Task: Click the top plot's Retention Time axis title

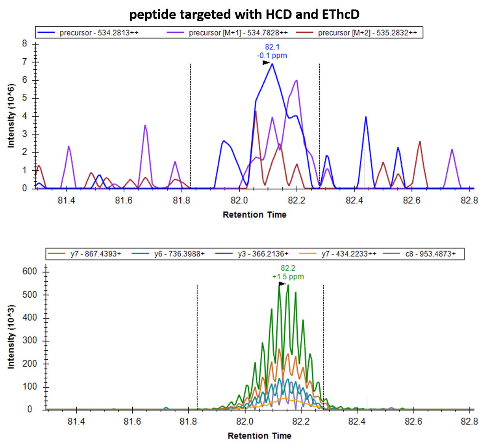Action: tap(254, 215)
